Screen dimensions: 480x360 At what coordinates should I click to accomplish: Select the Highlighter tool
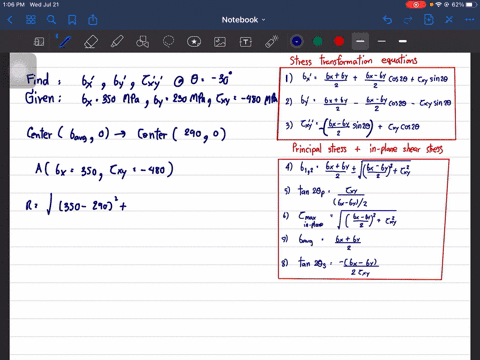coord(117,42)
